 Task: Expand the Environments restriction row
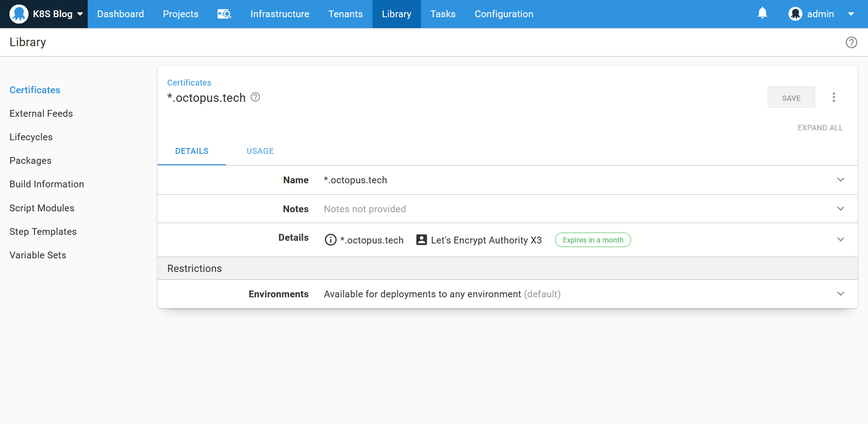840,294
